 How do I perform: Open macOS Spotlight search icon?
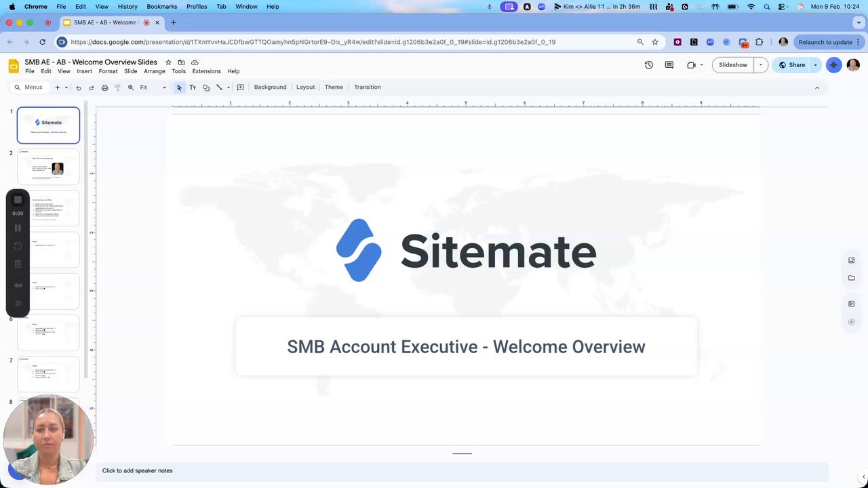coord(767,6)
